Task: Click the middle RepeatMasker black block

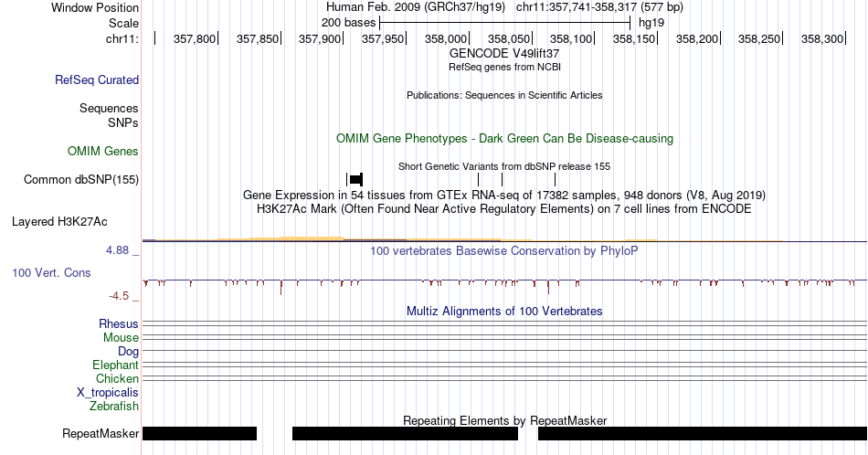Action: click(405, 433)
